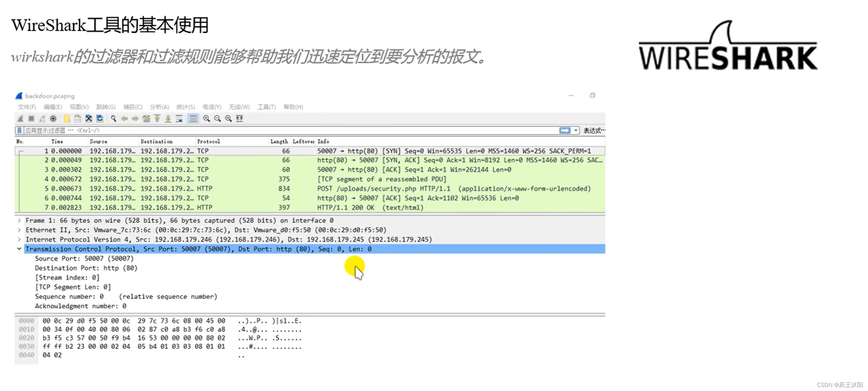Viewport: 868px width, 391px height.
Task: Toggle packet list colorization
Action: pyautogui.click(x=193, y=119)
